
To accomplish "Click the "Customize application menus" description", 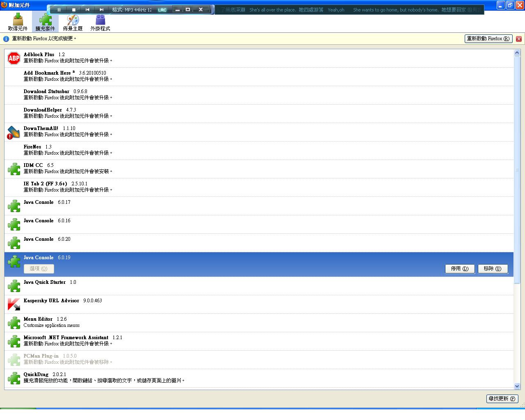I will 52,325.
